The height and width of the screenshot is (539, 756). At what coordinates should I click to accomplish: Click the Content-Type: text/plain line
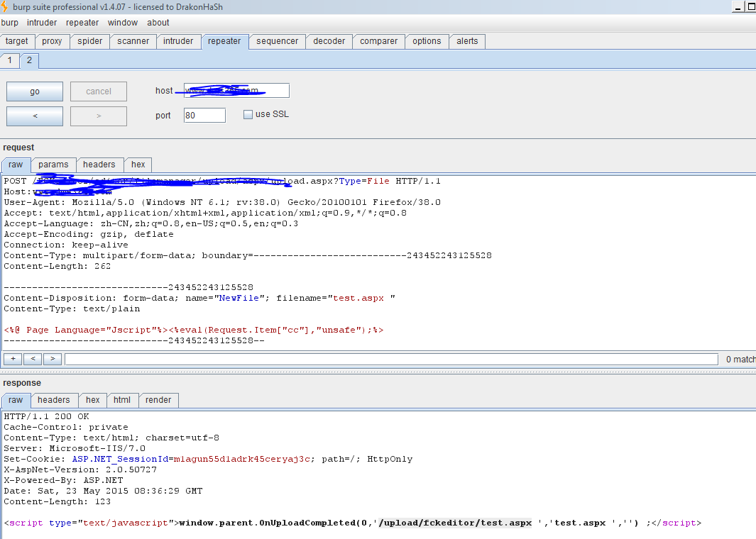point(72,309)
